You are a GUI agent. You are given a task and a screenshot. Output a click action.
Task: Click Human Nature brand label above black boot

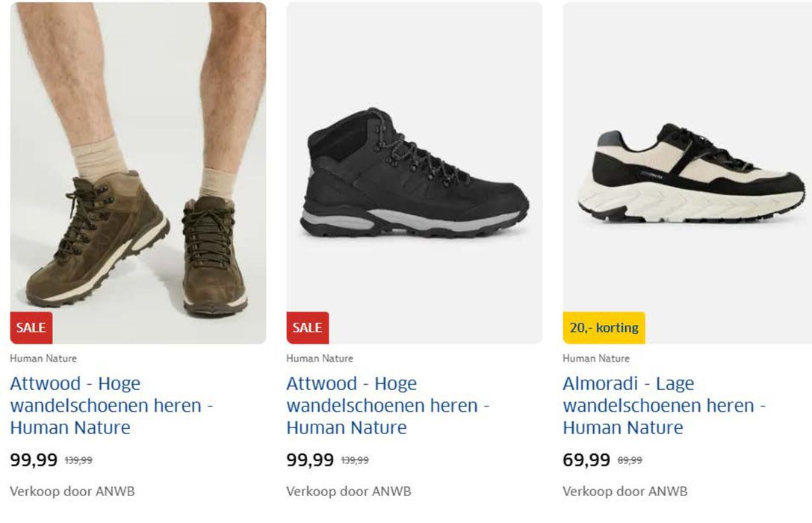pyautogui.click(x=320, y=359)
